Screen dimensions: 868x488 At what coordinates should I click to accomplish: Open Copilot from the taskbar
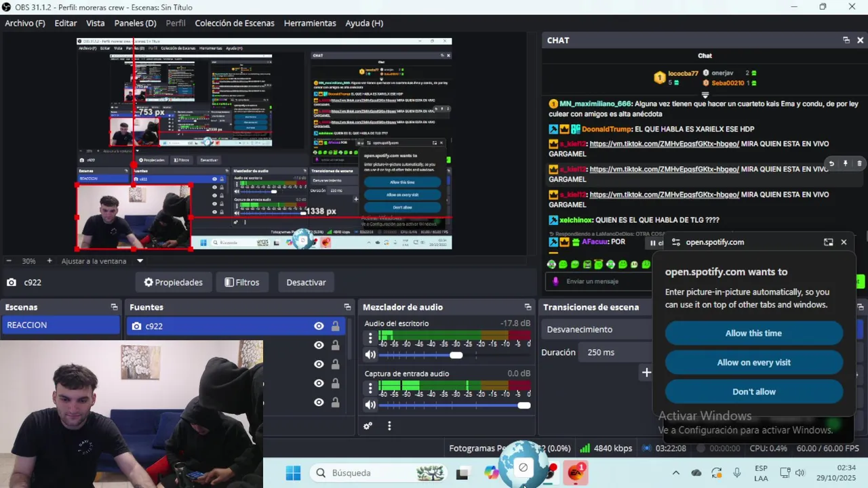click(x=492, y=473)
